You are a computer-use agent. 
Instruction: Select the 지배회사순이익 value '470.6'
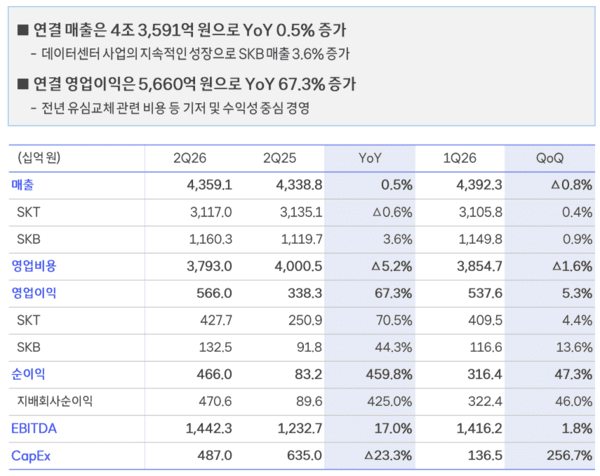pos(215,402)
